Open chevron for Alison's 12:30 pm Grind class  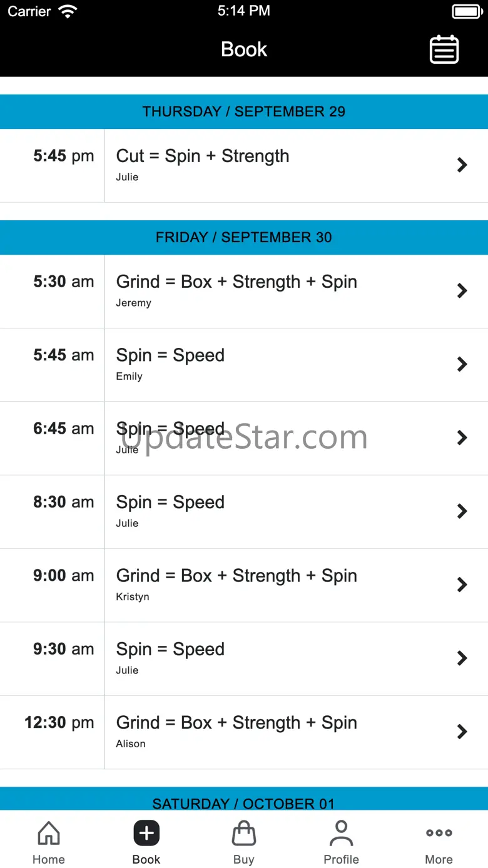point(462,732)
